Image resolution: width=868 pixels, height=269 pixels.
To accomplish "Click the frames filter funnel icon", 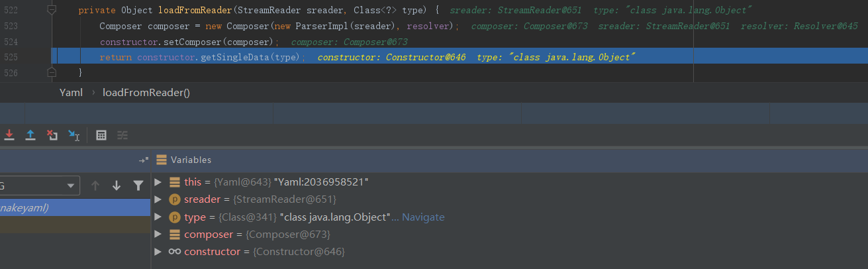I will 138,186.
